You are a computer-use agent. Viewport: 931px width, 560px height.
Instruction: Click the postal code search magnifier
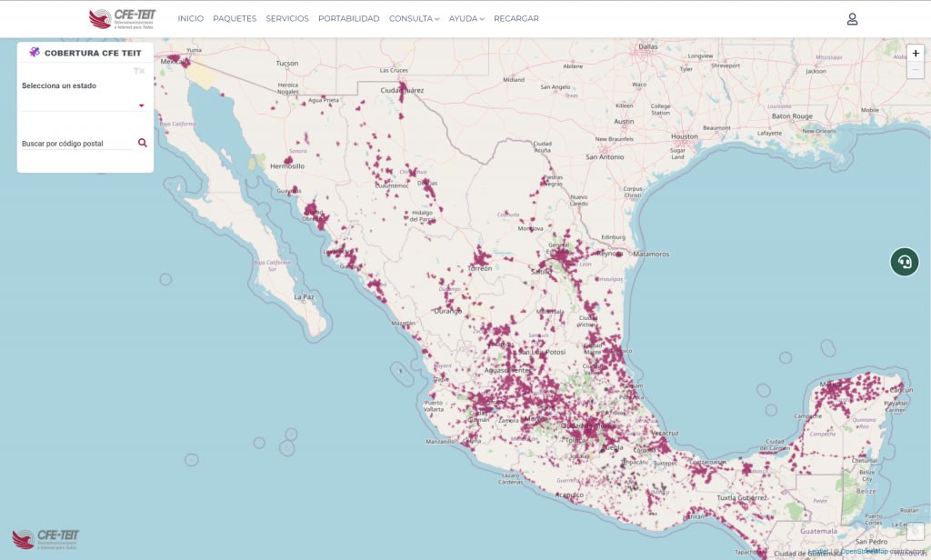pos(143,143)
